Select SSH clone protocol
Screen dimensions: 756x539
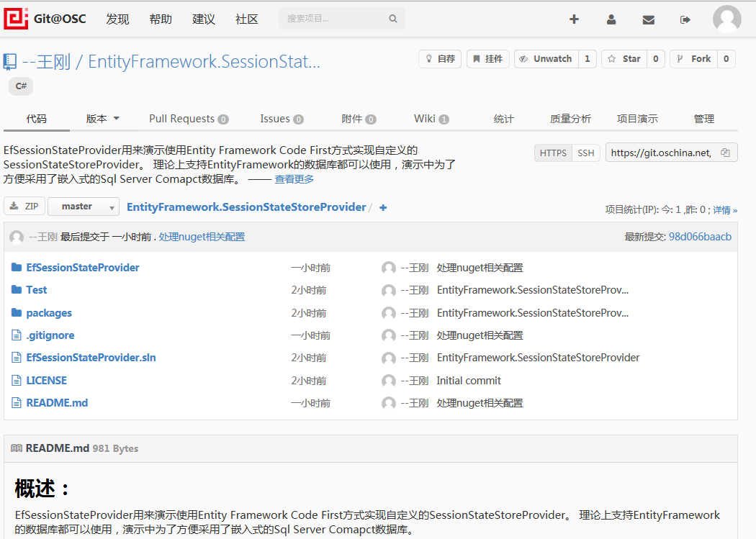tap(586, 153)
